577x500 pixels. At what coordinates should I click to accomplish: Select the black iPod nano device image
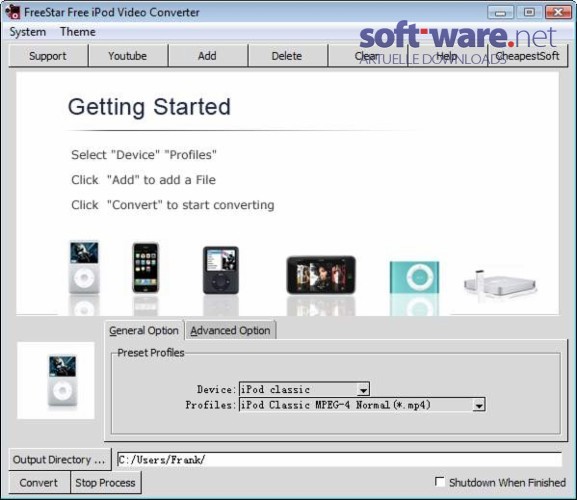[x=221, y=270]
